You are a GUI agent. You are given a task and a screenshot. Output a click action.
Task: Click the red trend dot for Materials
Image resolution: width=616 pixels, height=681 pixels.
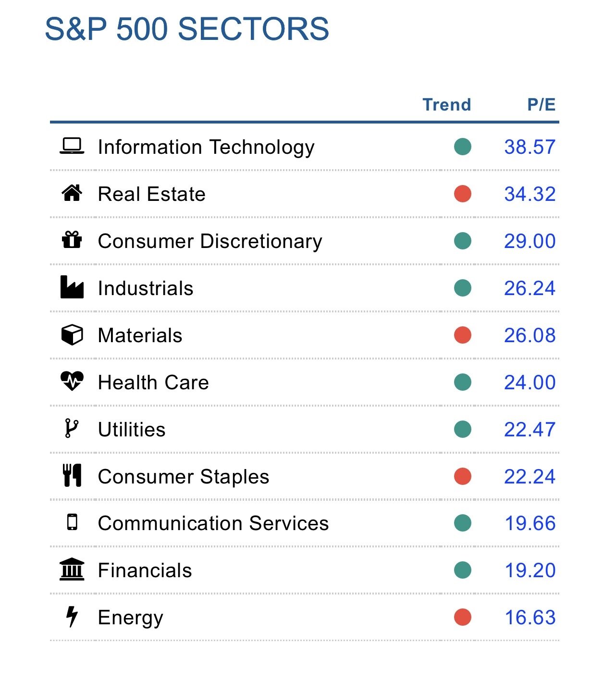[x=463, y=335]
